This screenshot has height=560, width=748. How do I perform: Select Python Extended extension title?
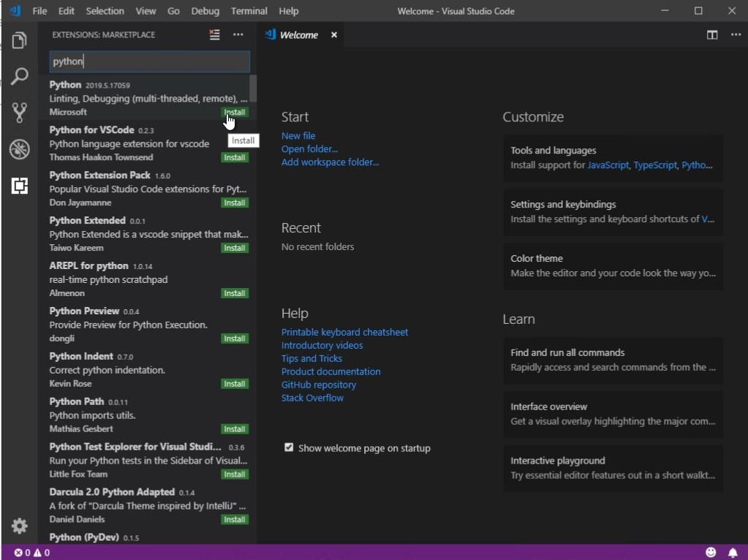click(87, 220)
